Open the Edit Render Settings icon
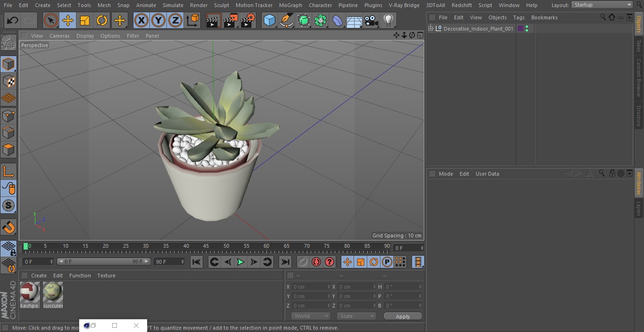 point(248,20)
